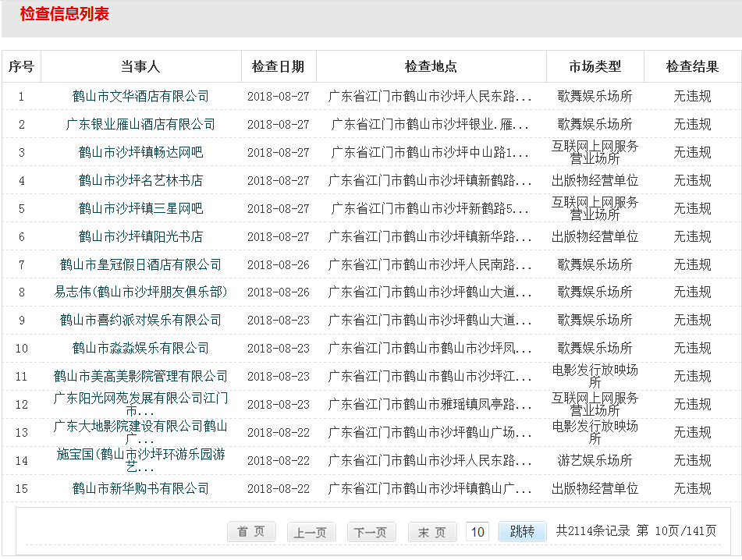
Task: Open 鹤山市沙坪镇三星网吧 record
Action: [x=140, y=209]
